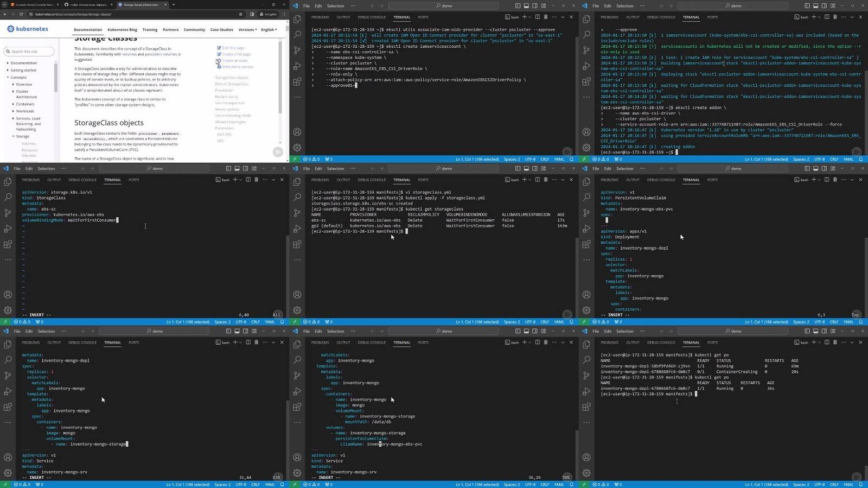Image resolution: width=868 pixels, height=488 pixels.
Task: Open Extensions icon in the eksctl create addon window
Action: (586, 81)
